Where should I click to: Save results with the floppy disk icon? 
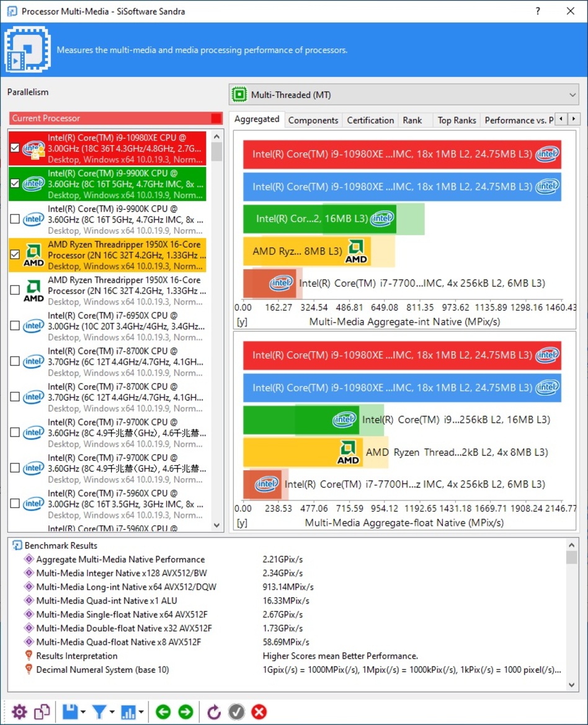pos(70,711)
